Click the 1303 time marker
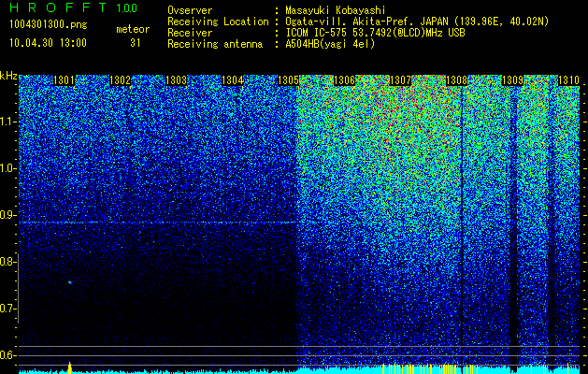 coord(177,80)
